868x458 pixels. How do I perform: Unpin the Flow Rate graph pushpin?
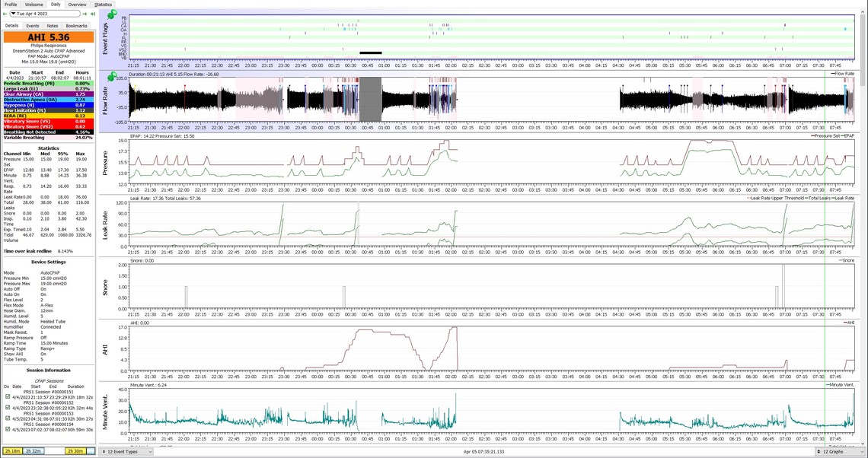[x=113, y=76]
